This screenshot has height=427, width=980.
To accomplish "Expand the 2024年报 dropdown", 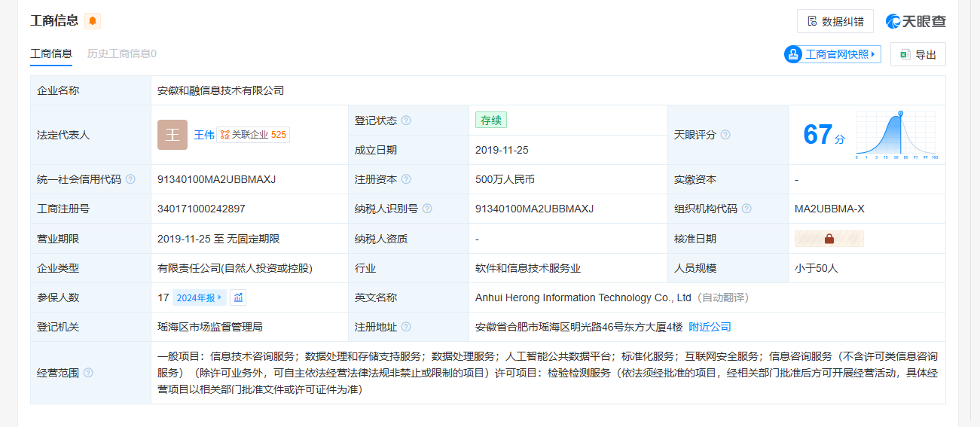I will click(x=199, y=297).
